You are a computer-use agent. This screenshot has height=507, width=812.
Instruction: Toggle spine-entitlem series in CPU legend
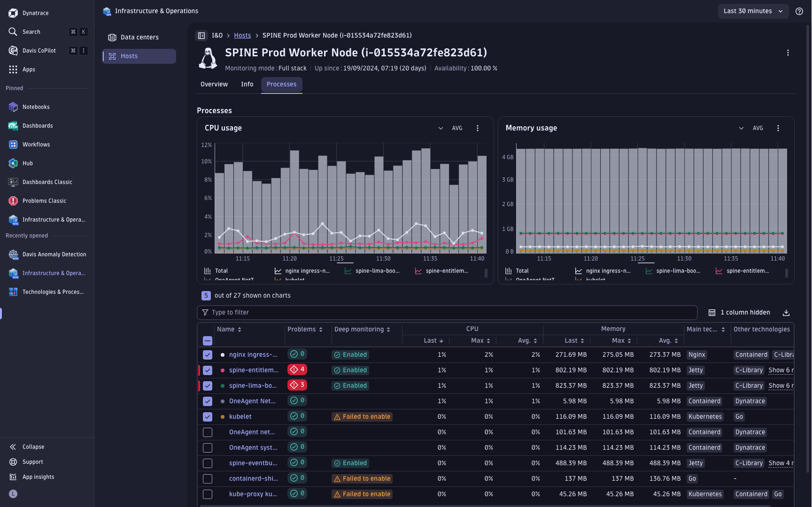pos(441,271)
